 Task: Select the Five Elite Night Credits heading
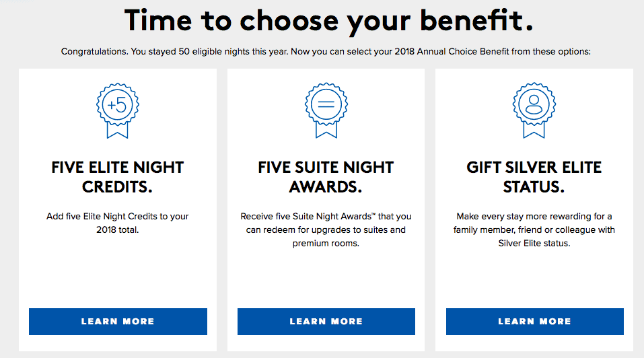click(x=118, y=177)
